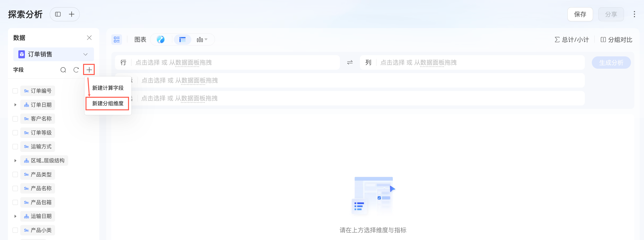Toggle the sidebar panel layout icon
644x240 pixels.
(x=58, y=14)
